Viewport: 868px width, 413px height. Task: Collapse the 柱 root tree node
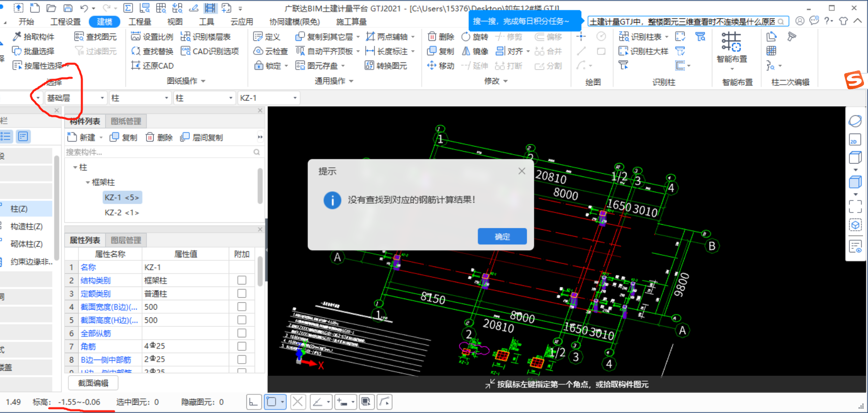click(x=75, y=167)
